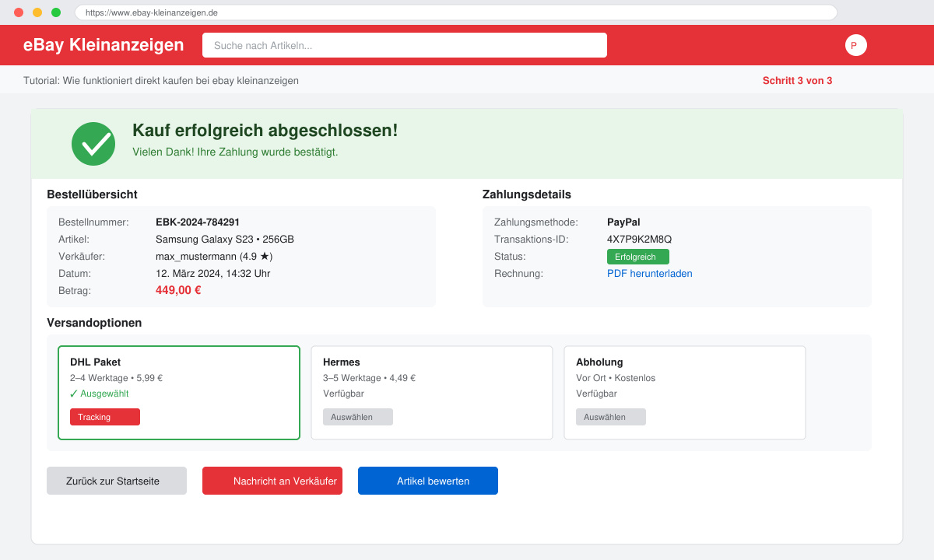Image resolution: width=934 pixels, height=560 pixels.
Task: Open the profile avatar labeled P
Action: click(x=856, y=45)
